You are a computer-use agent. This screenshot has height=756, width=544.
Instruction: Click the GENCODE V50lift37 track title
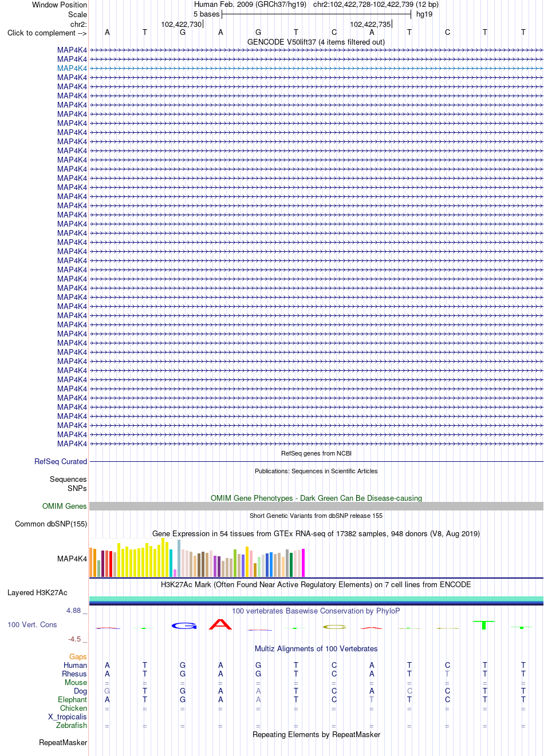[316, 42]
